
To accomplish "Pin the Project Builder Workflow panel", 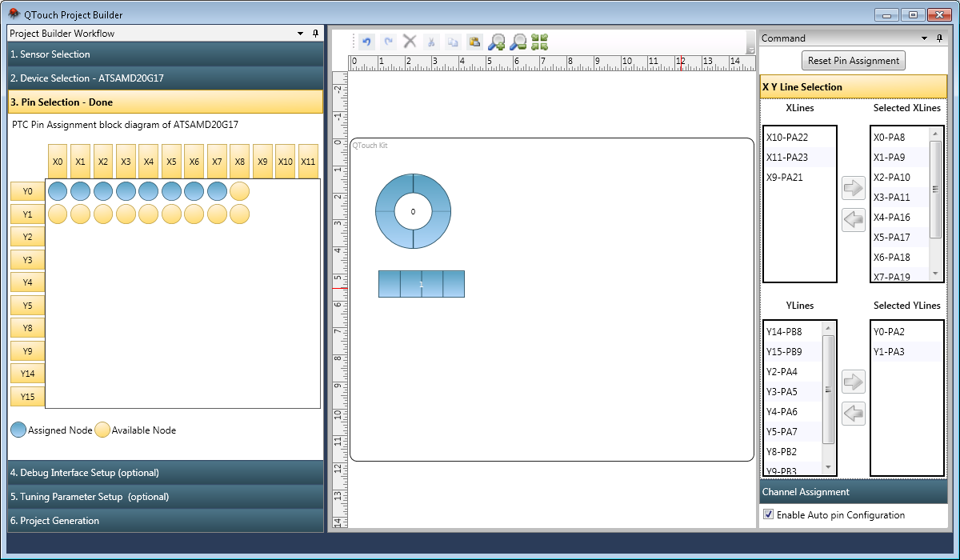I will click(x=315, y=34).
